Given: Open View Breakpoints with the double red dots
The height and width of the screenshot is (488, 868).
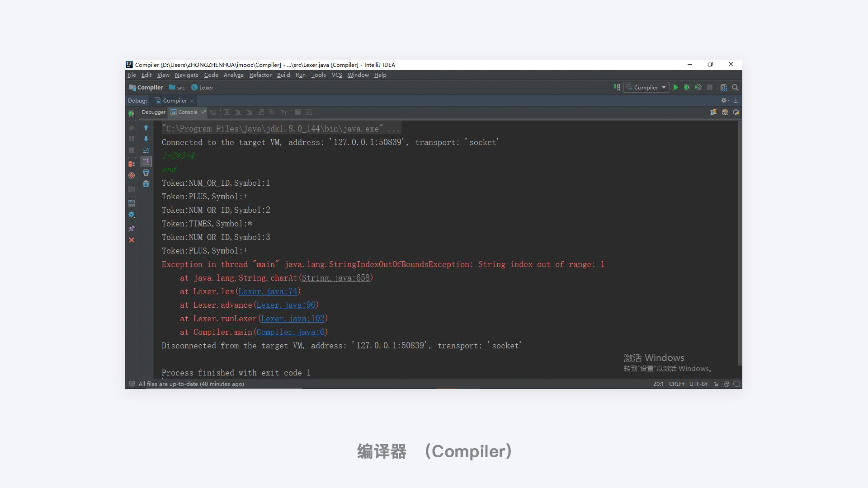Looking at the screenshot, I should click(x=132, y=164).
